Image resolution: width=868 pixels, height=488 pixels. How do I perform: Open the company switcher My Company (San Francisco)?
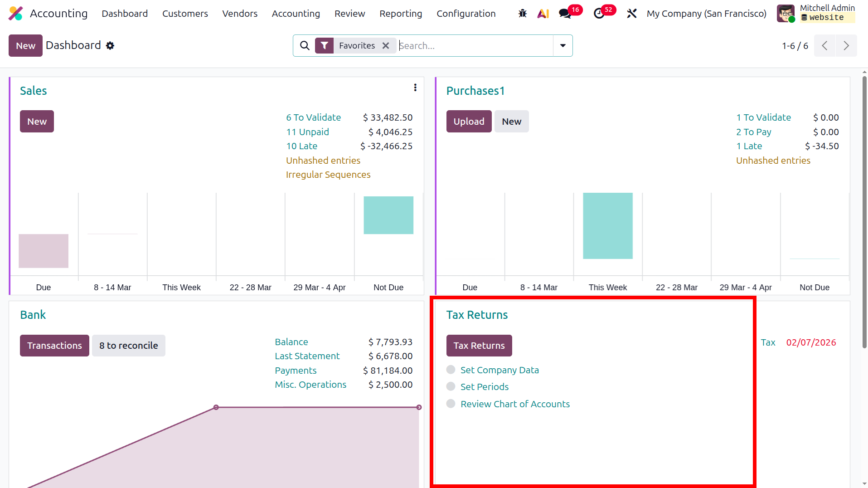click(x=706, y=14)
